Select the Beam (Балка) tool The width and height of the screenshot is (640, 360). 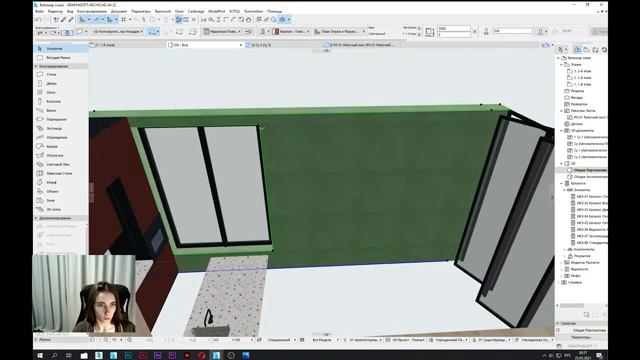coord(60,110)
